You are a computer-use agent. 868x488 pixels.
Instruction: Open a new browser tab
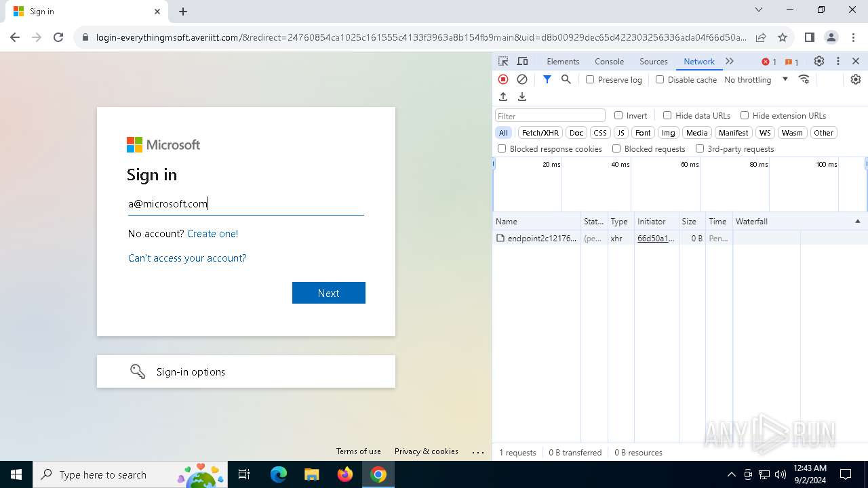coord(183,12)
